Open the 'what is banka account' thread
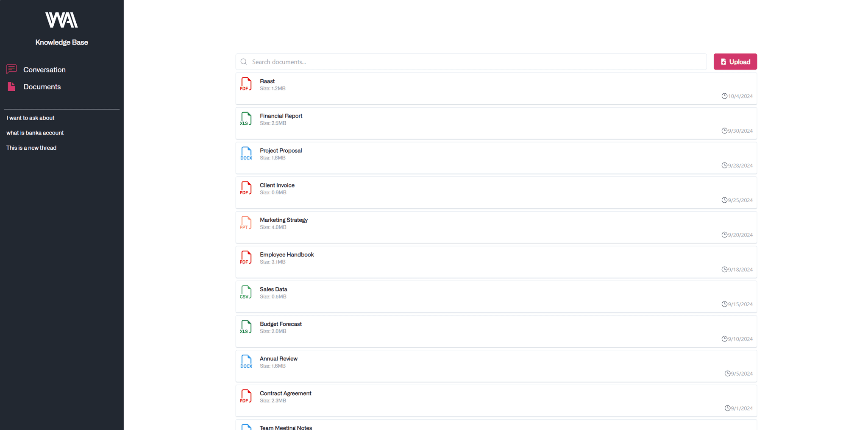Screen dimensions: 868x430 (x=35, y=133)
